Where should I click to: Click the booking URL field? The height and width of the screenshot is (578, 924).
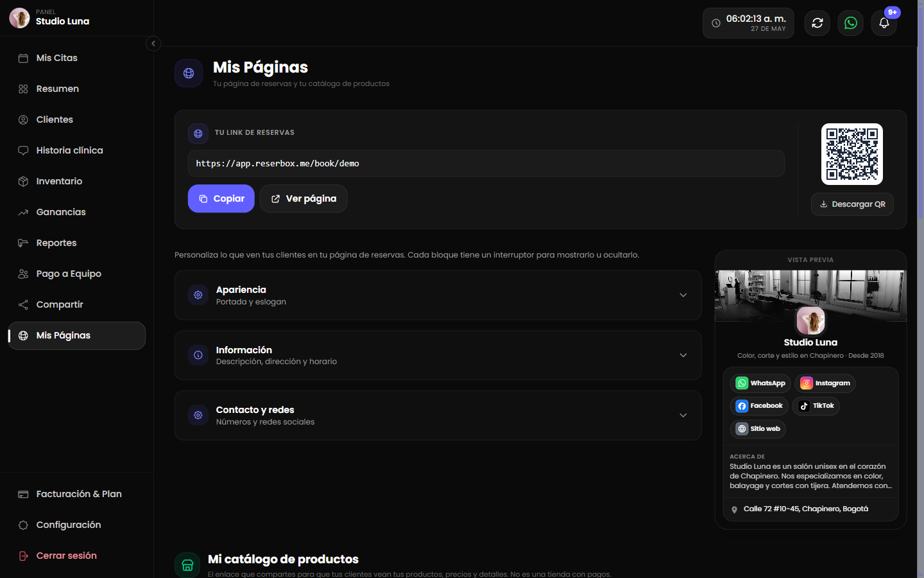coord(486,163)
